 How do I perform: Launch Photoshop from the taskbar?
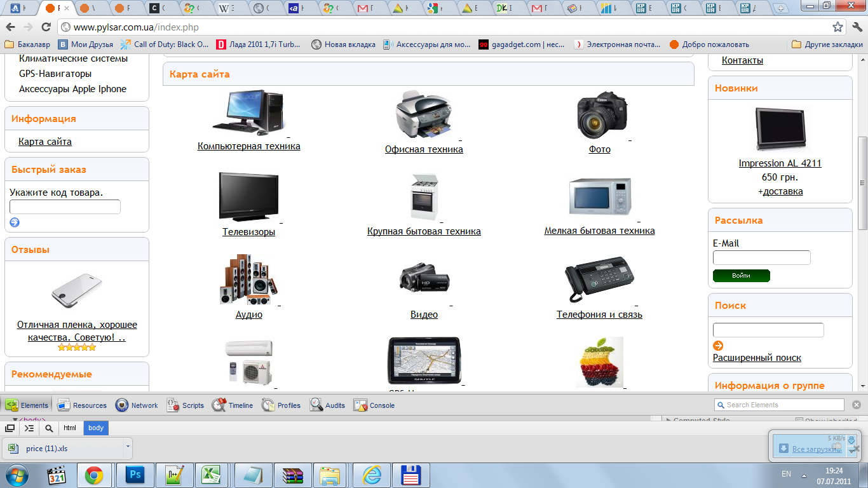click(134, 475)
